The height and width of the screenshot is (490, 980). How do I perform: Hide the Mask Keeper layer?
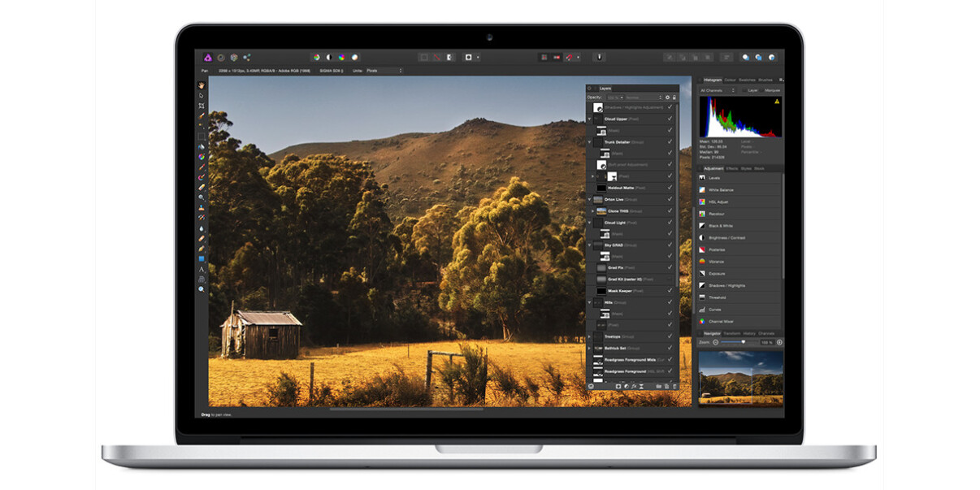coord(668,290)
